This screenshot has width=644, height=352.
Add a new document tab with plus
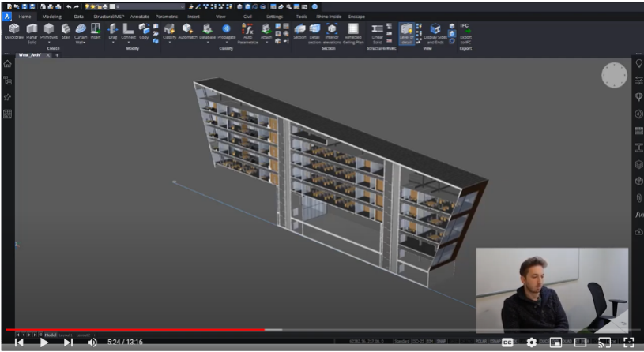(x=57, y=55)
